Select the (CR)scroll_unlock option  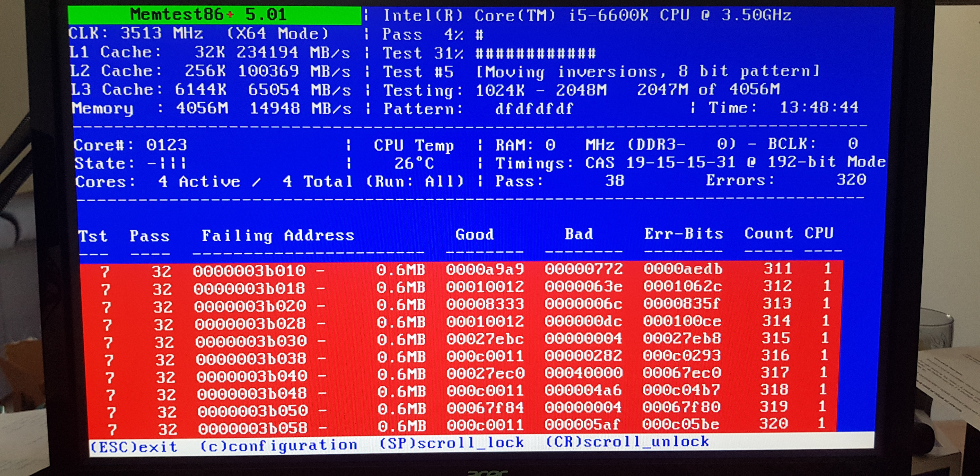(627, 442)
